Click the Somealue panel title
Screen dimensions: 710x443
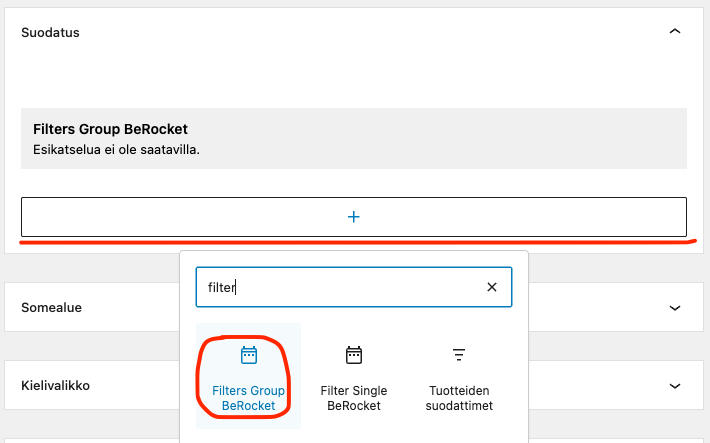(52, 308)
